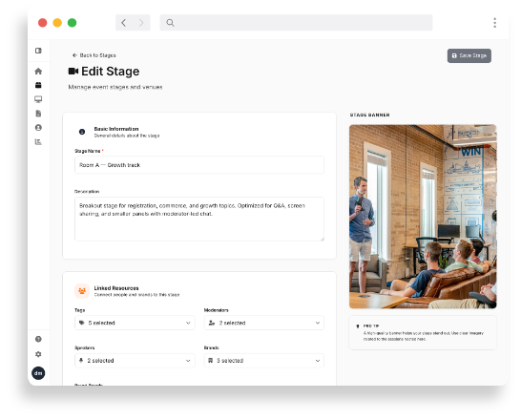
Task: Click the Linked Resources heading
Action: coord(116,288)
